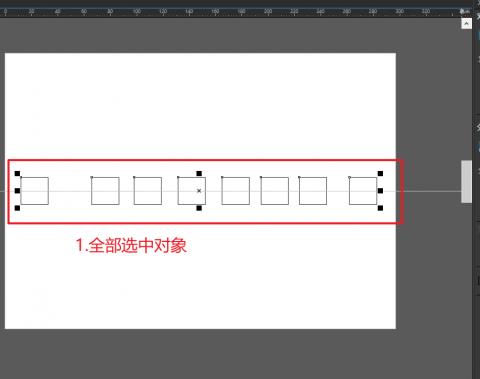
Task: Click the middle-left black selection handle
Action: [x=17, y=191]
